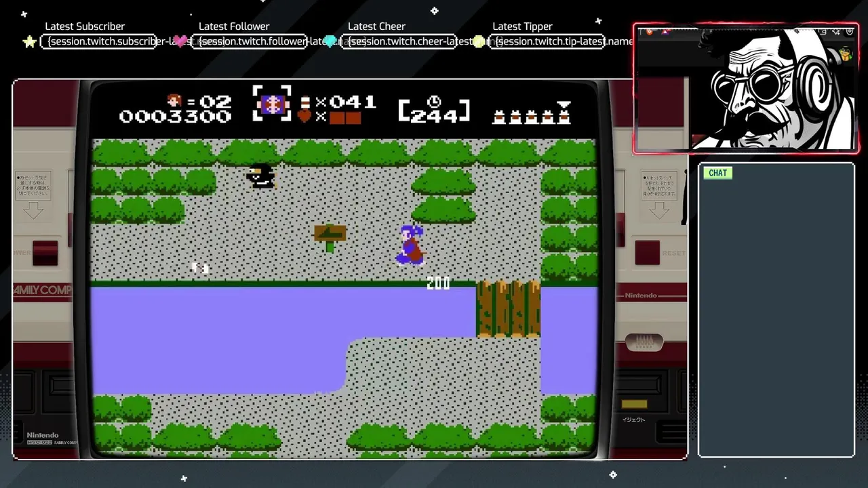
Task: Click the clock timer icon in HUD
Action: click(x=434, y=102)
